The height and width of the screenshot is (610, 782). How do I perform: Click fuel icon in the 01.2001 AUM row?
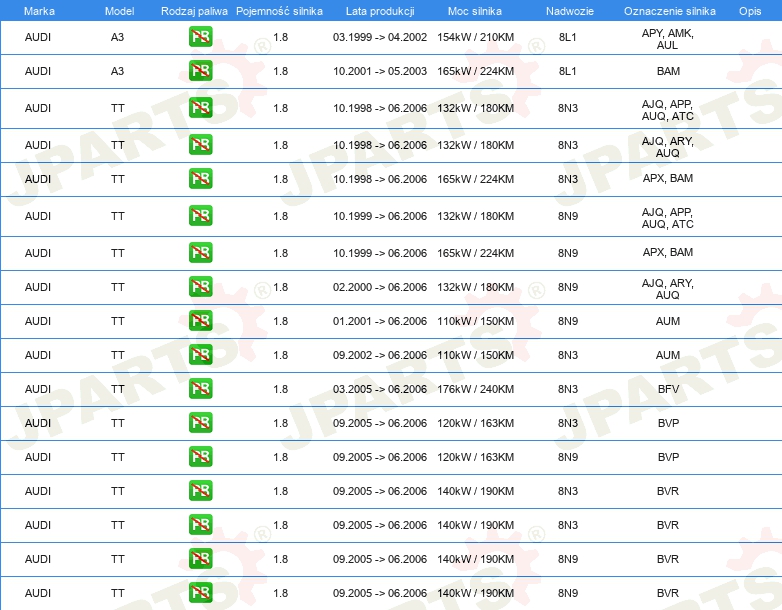click(x=200, y=321)
